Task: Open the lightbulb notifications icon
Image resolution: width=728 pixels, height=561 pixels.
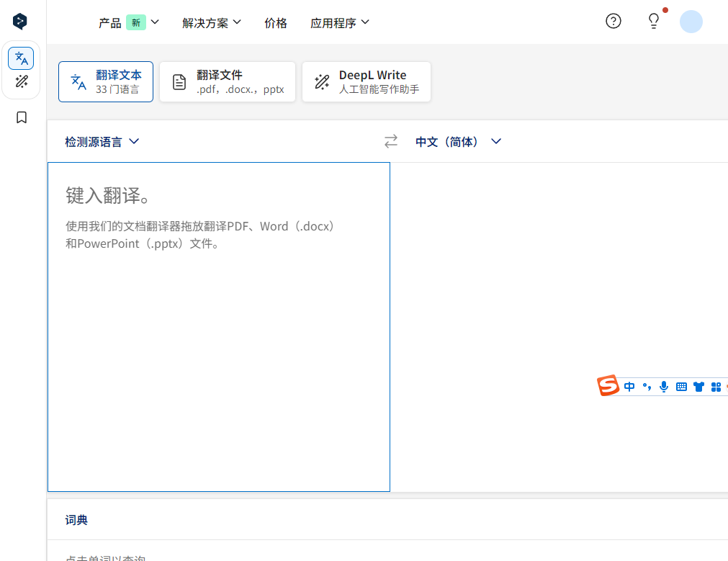Action: (654, 21)
